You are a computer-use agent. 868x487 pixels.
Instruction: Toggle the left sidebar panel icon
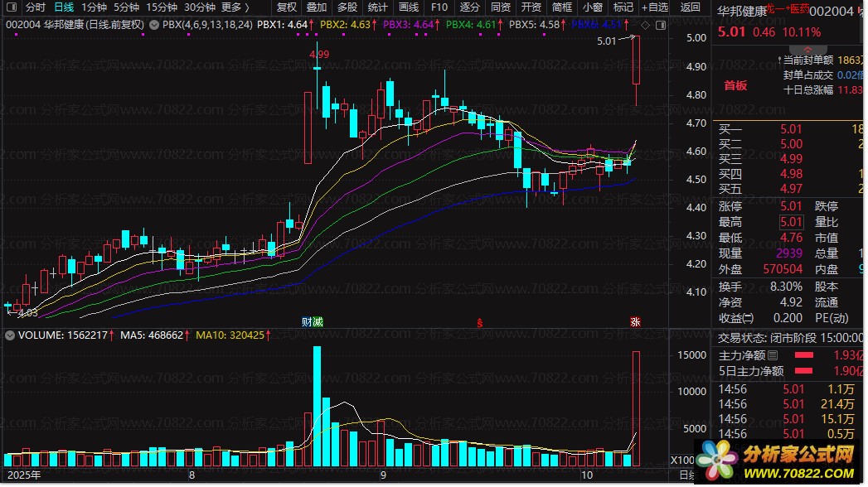pos(11,7)
